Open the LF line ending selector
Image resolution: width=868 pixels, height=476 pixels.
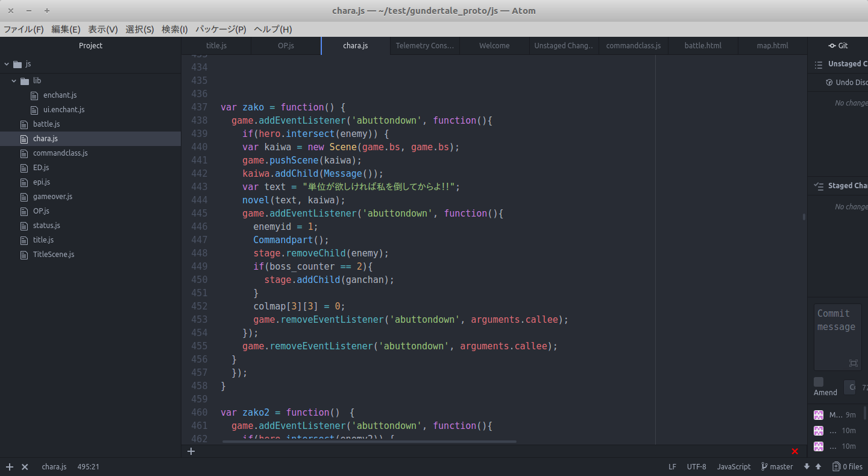pyautogui.click(x=672, y=467)
